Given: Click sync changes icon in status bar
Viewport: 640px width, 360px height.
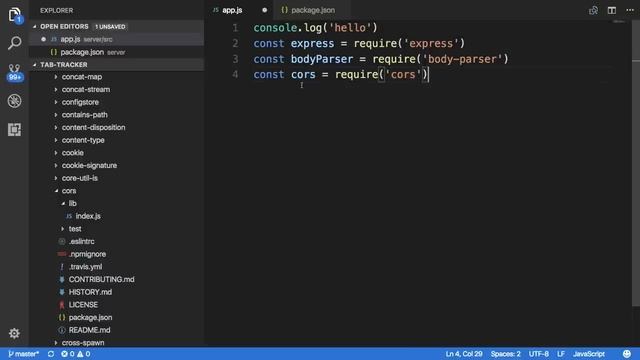Looking at the screenshot, I should [51, 354].
